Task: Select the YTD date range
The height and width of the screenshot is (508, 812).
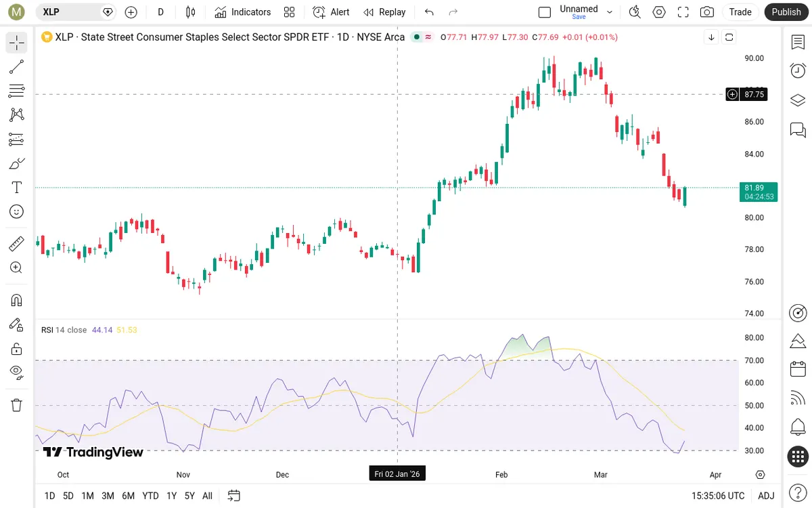Action: tap(150, 496)
